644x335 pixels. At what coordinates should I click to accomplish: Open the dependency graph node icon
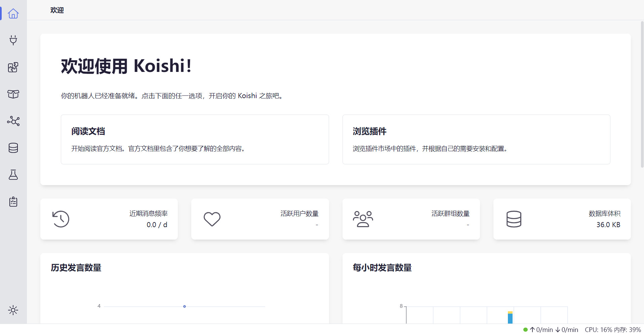coord(13,121)
